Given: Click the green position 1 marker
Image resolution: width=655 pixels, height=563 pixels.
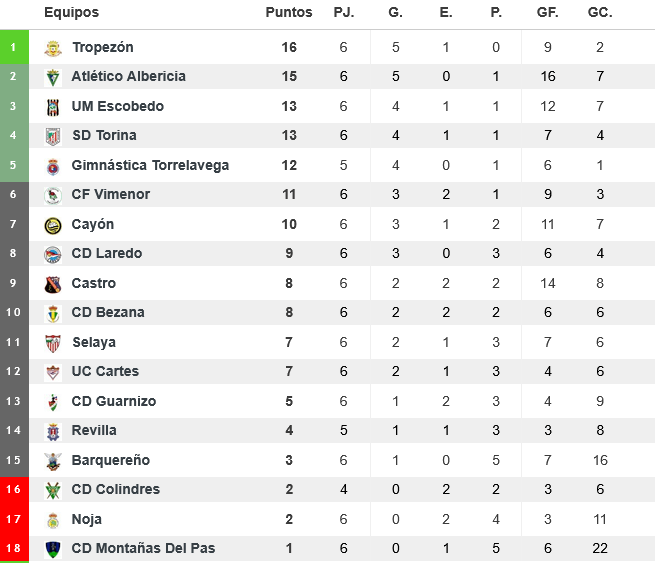Looking at the screenshot, I should point(13,47).
